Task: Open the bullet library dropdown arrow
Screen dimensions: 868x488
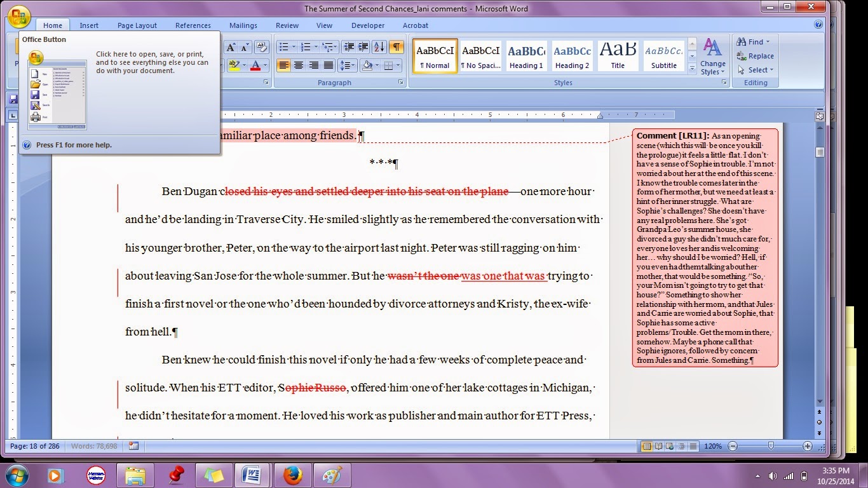Action: tap(293, 47)
